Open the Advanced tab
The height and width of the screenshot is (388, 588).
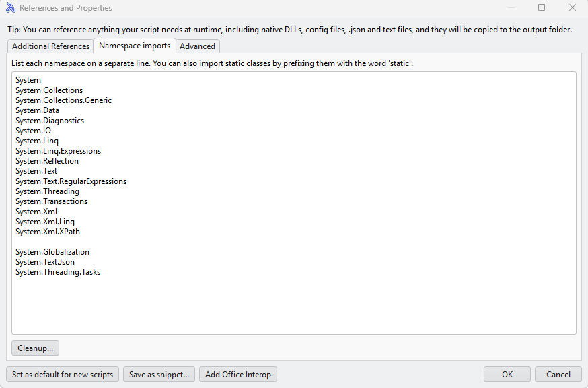tap(197, 46)
